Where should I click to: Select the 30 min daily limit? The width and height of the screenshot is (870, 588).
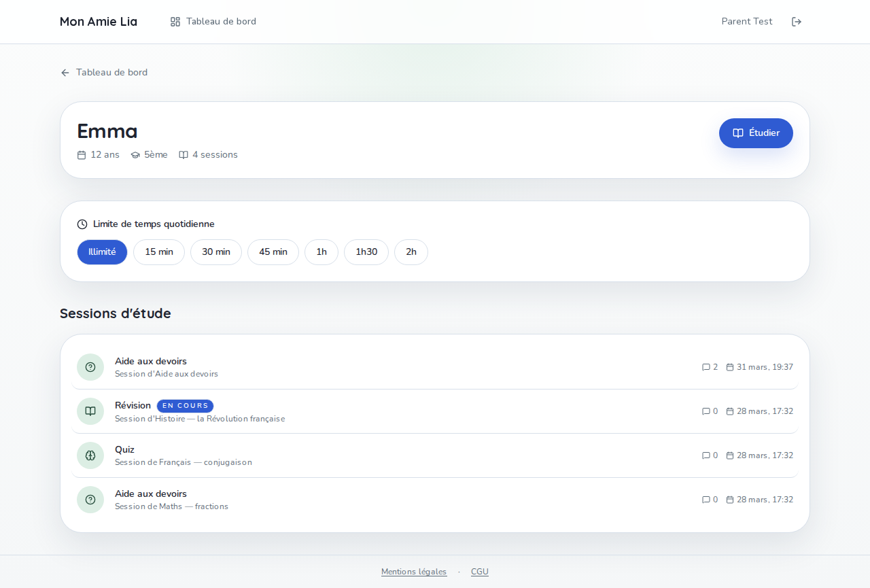(215, 252)
